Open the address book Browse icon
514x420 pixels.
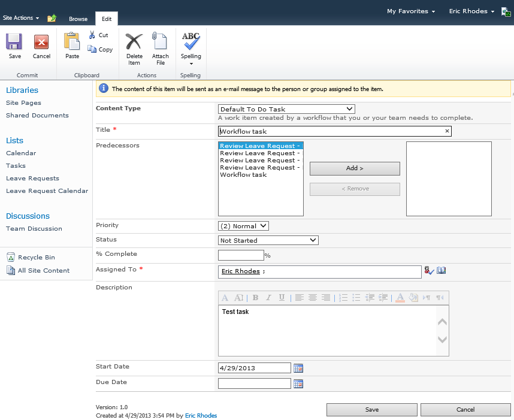click(x=442, y=271)
